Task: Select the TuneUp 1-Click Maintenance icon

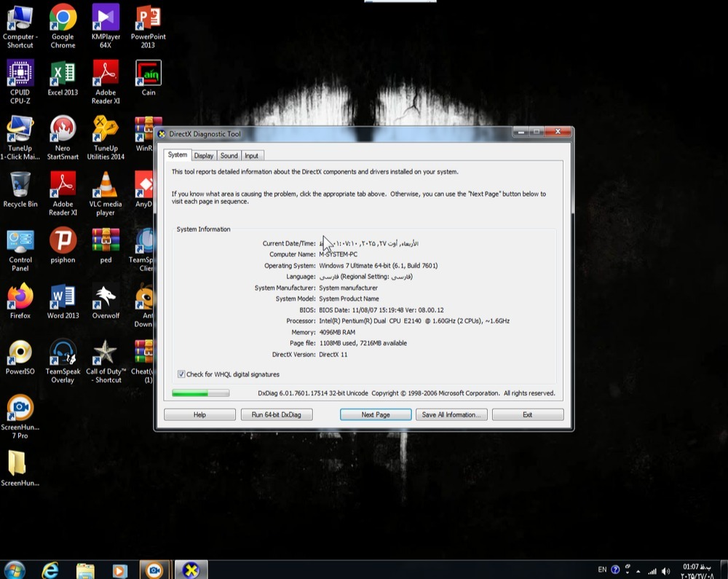Action: [20, 138]
